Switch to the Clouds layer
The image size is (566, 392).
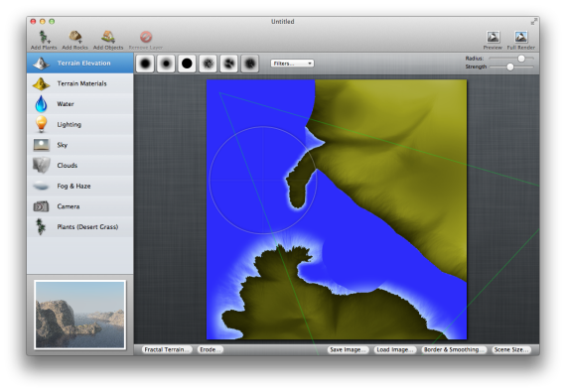80,166
